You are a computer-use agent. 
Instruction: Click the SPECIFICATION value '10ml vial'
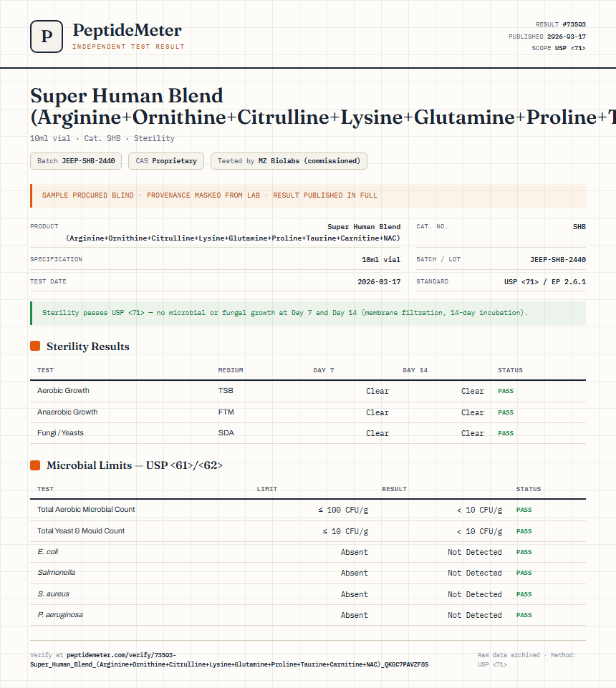pyautogui.click(x=380, y=260)
